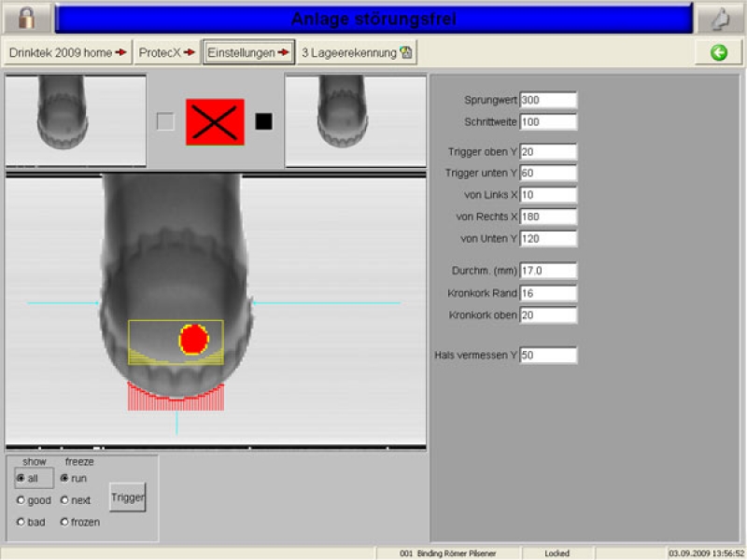
Task: Click the padlock icon in top-left corner
Action: [26, 18]
